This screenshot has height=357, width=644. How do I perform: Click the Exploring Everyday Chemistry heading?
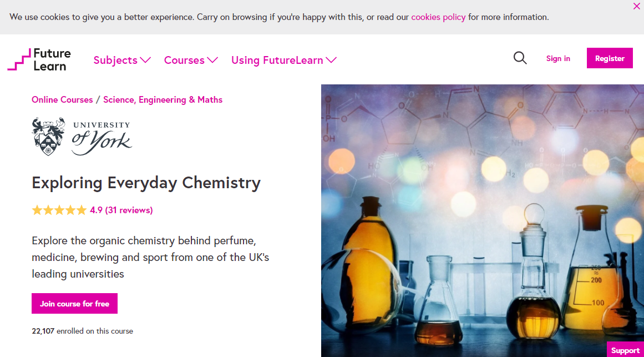[x=146, y=183]
